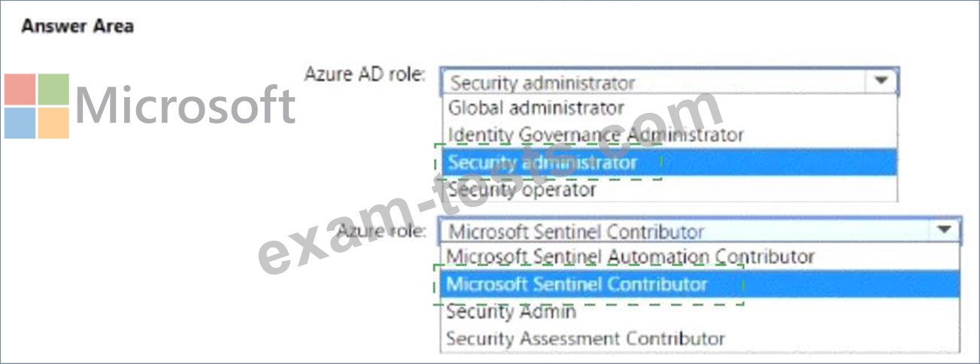The height and width of the screenshot is (364, 980).
Task: Open the Azure AD role dropdown arrow
Action: click(x=881, y=81)
